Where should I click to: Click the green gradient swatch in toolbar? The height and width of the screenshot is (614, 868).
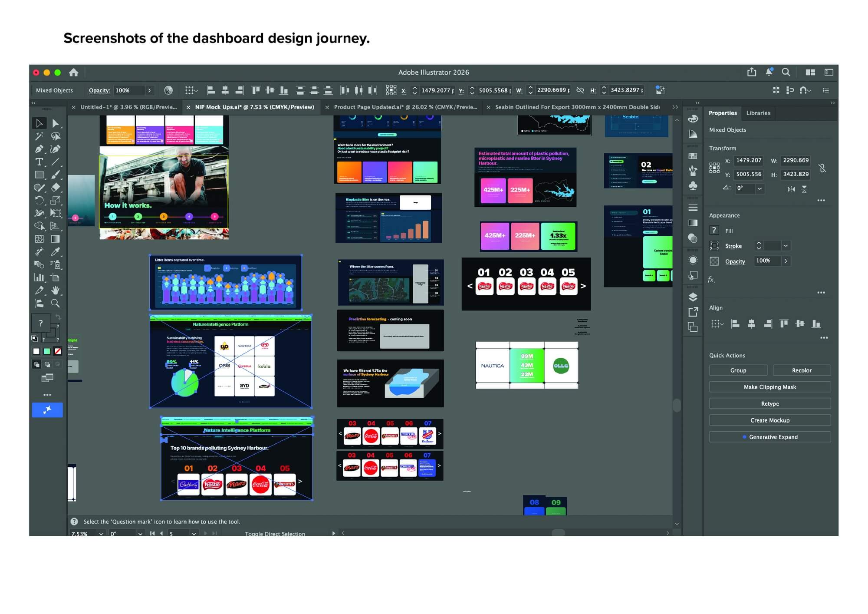click(x=47, y=351)
